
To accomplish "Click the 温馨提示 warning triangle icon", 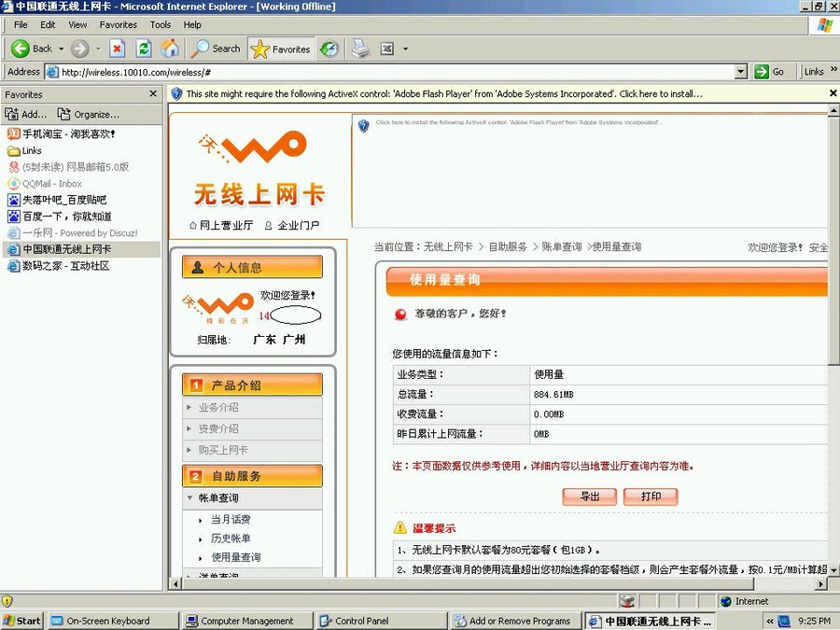I will point(400,528).
